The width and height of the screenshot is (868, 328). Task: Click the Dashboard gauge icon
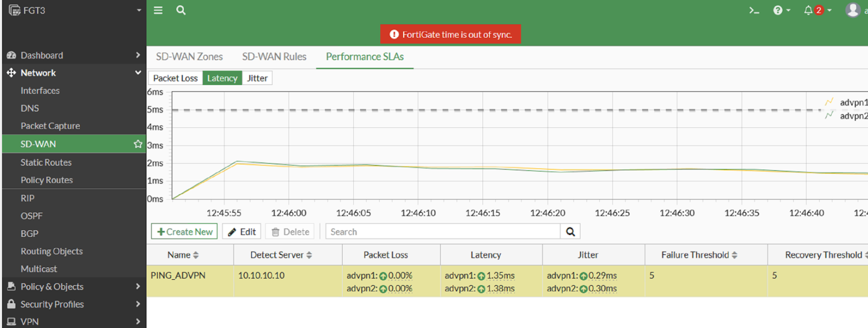point(11,55)
